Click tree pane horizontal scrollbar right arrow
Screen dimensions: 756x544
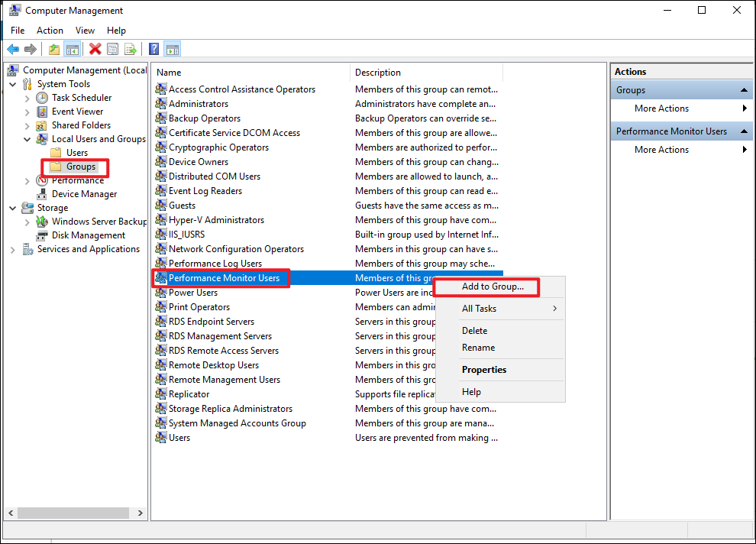pos(141,513)
